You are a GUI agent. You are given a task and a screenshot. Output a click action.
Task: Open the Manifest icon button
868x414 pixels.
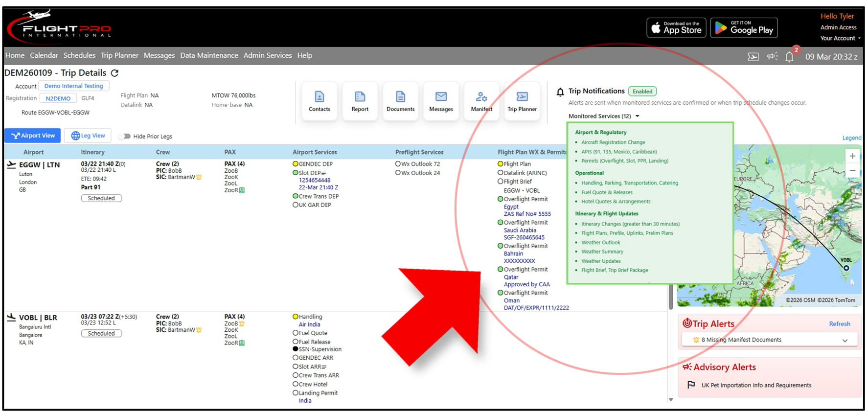(481, 101)
